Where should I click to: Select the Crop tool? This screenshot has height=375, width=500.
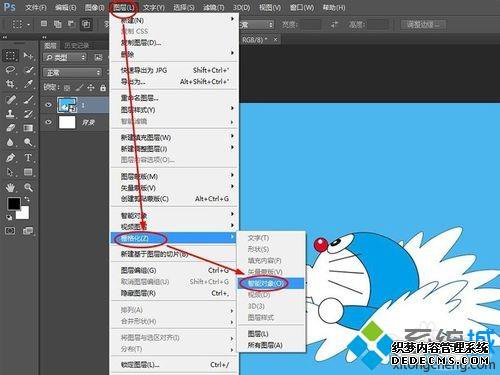point(10,84)
